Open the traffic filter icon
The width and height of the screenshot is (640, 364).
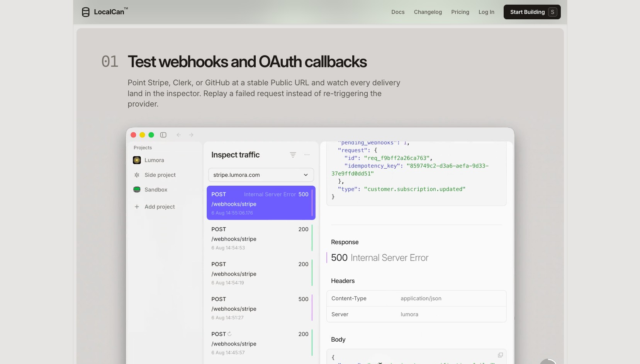pyautogui.click(x=293, y=155)
